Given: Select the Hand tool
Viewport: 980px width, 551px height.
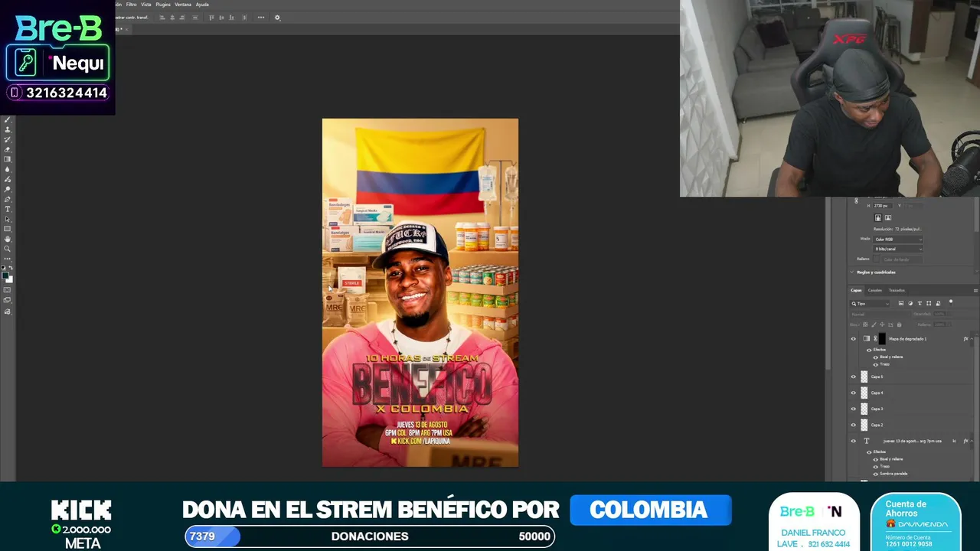Looking at the screenshot, I should [x=8, y=240].
